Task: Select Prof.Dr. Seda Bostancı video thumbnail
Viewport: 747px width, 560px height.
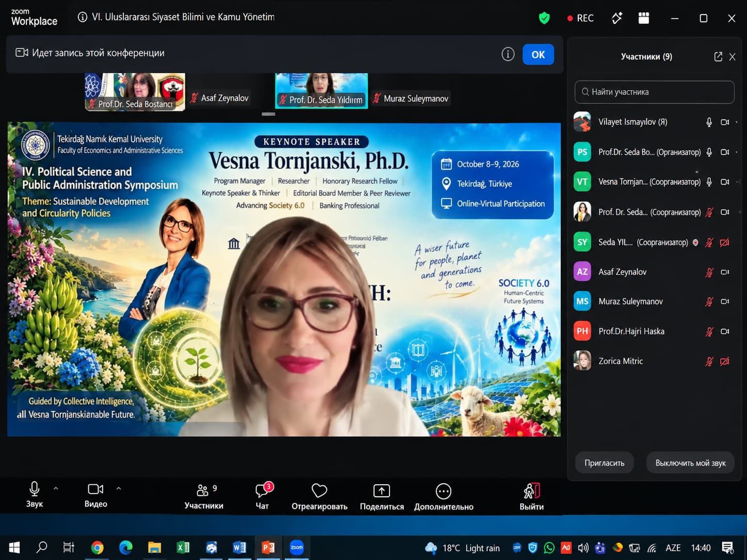Action: coord(135,92)
